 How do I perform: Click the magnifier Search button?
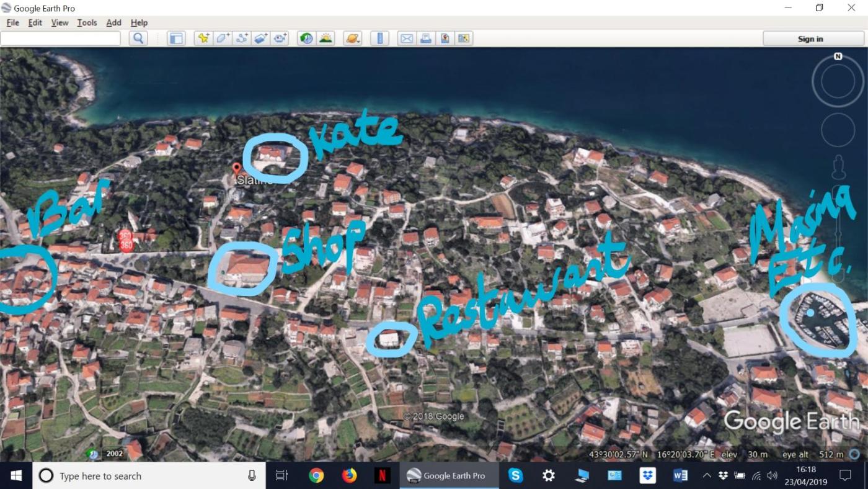(138, 38)
